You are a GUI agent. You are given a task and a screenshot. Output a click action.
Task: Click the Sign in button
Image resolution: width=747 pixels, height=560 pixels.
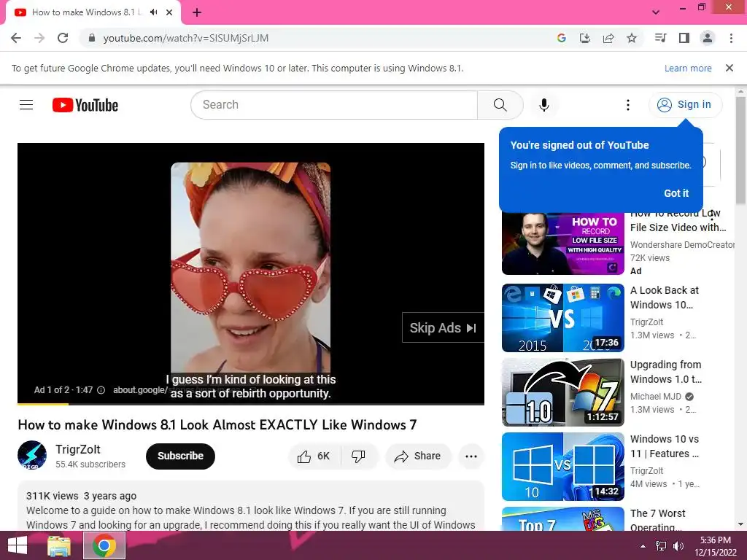pos(685,105)
